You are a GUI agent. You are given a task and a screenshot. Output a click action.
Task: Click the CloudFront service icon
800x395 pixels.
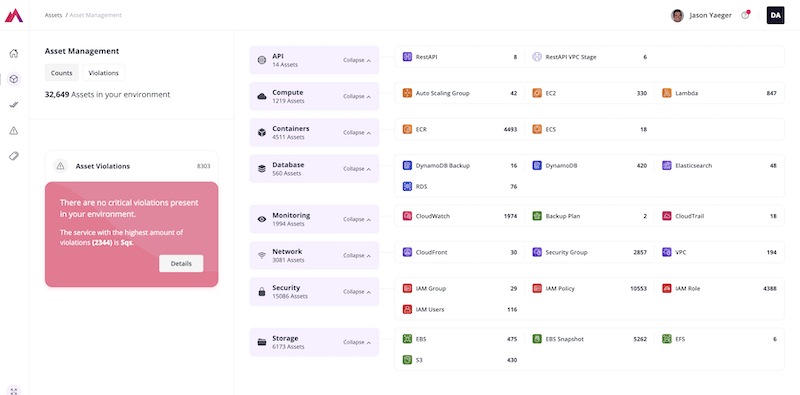(x=407, y=252)
